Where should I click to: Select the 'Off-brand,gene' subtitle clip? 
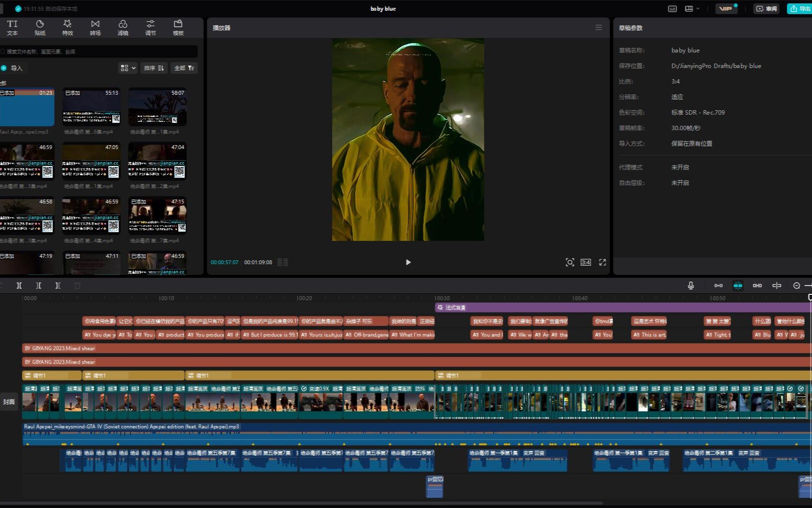(x=366, y=335)
